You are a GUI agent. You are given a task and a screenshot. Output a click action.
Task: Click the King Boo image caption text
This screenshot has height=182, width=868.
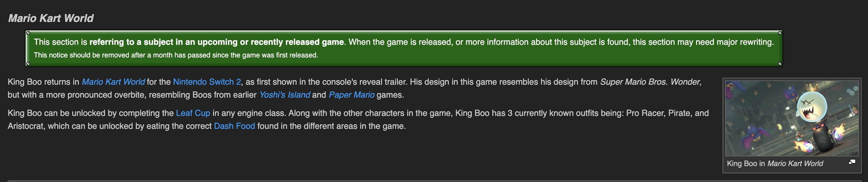(775, 163)
